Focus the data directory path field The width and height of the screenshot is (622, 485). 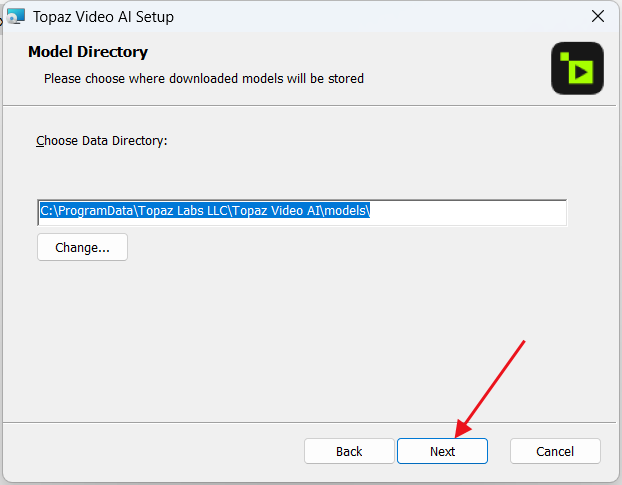[302, 213]
